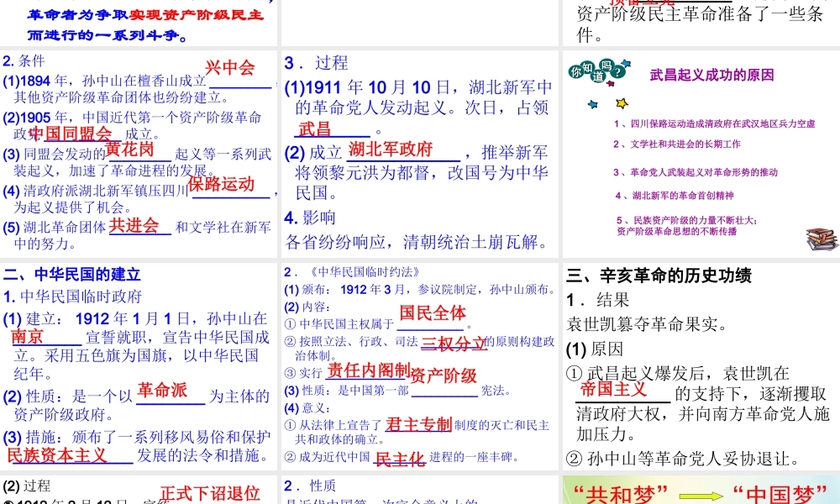Image resolution: width=840 pixels, height=504 pixels.
Task: Click the text 资产阶级民主革命准备了一些条件
Action: [700, 24]
